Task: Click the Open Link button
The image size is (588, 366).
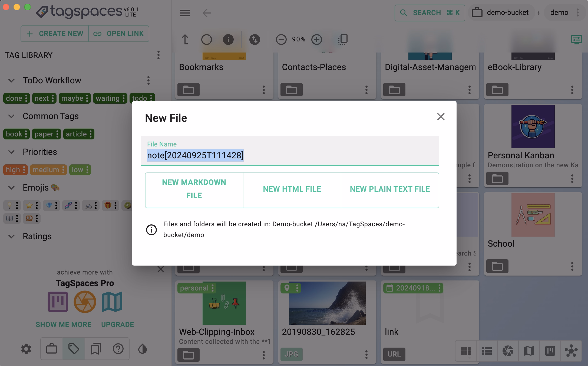Action: (x=118, y=34)
